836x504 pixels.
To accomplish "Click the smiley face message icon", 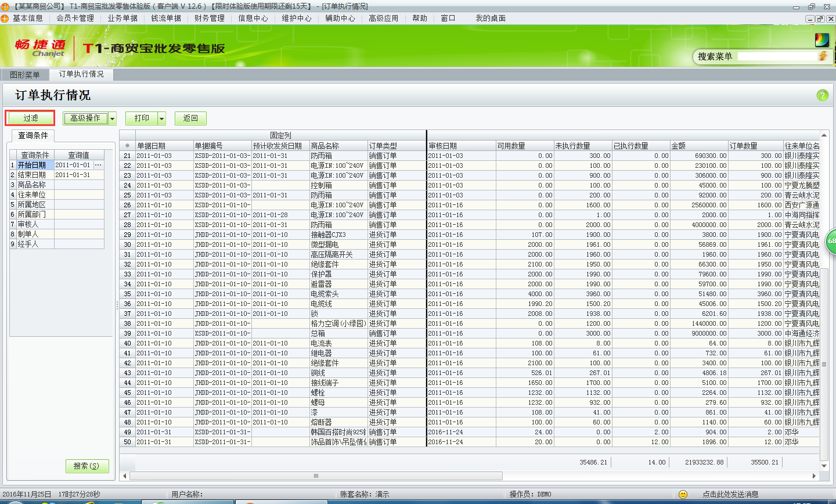I will point(683,494).
